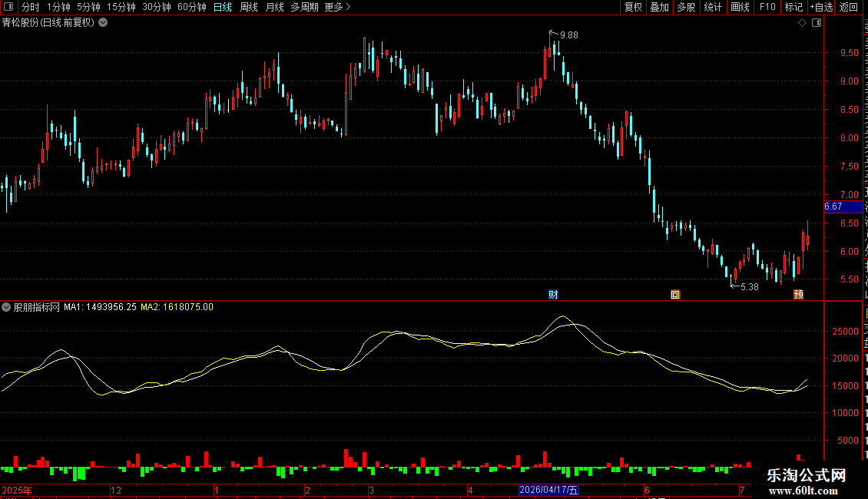Open the F10 company info
Image resolution: width=868 pixels, height=499 pixels.
767,7
